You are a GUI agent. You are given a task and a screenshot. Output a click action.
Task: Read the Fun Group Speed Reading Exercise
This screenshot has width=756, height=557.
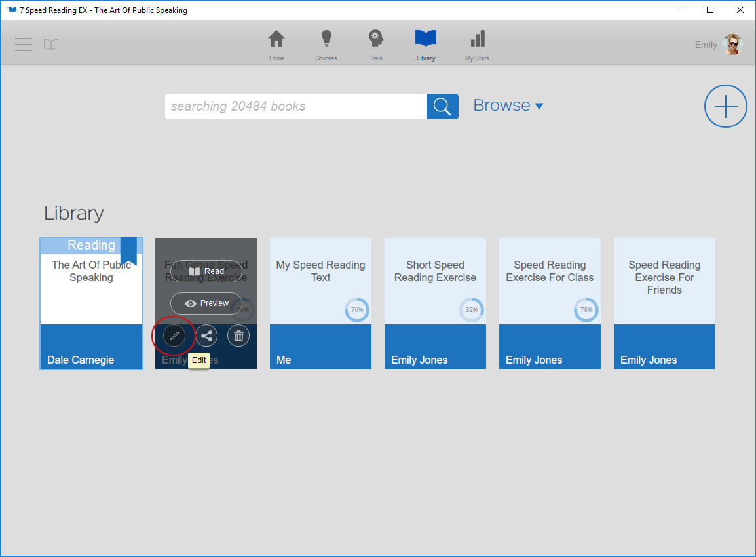click(x=206, y=271)
